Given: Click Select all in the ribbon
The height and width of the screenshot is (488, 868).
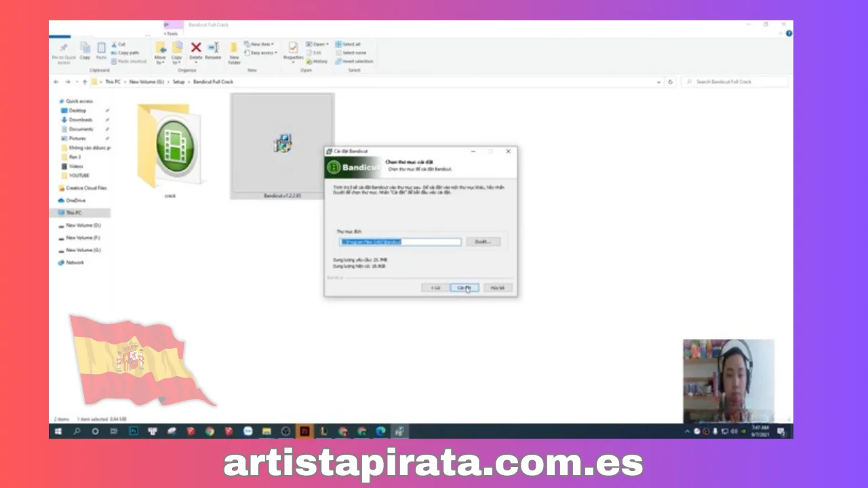Looking at the screenshot, I should pyautogui.click(x=351, y=44).
